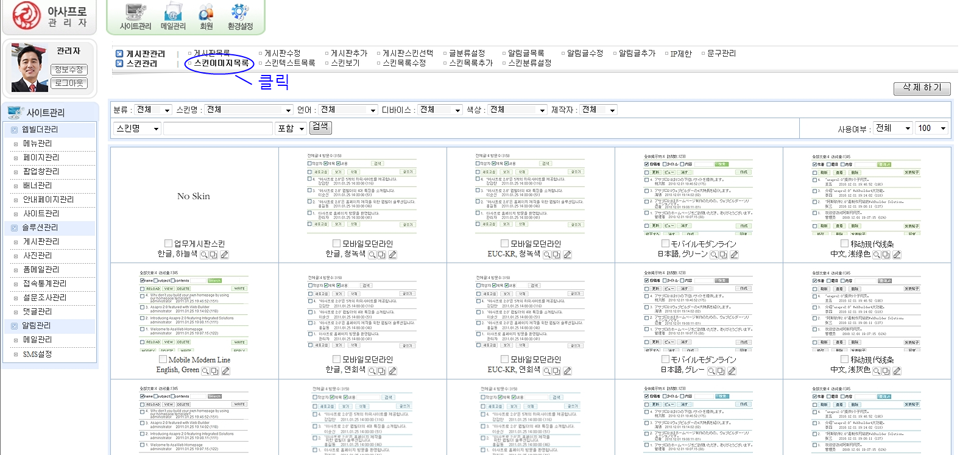Open 환경설정 gear settings icon
This screenshot has width=960, height=455.
pyautogui.click(x=239, y=16)
